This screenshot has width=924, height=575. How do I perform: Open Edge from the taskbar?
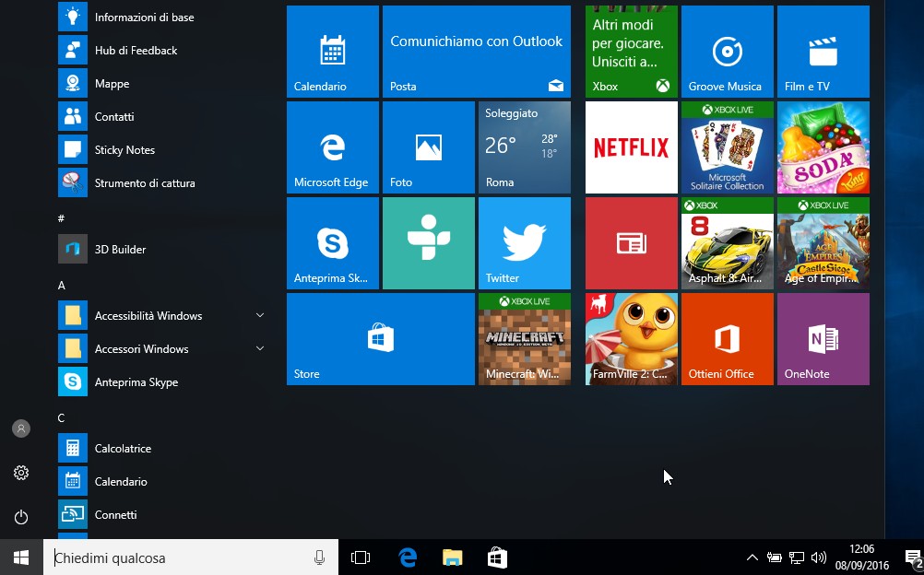tap(408, 557)
